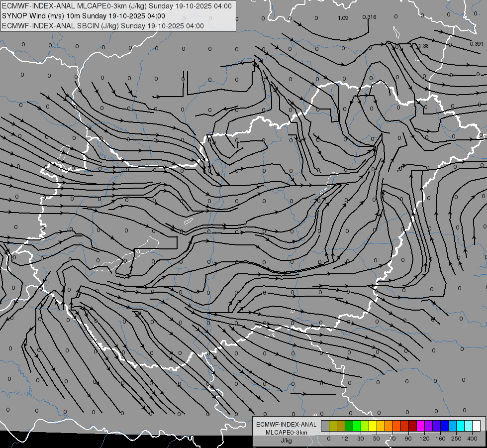
Task: Click the legend scale value 160
Action: click(440, 439)
